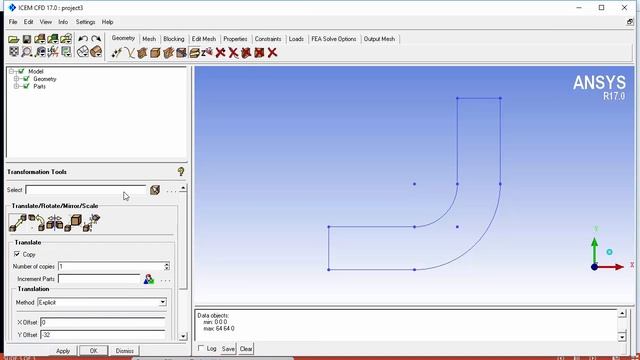Open the Open Geometry dropdown icon
640x360 pixels.
pos(40,39)
